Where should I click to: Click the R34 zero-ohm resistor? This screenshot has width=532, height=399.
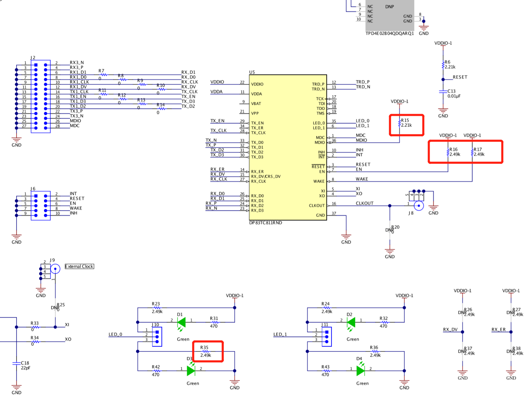click(x=36, y=342)
